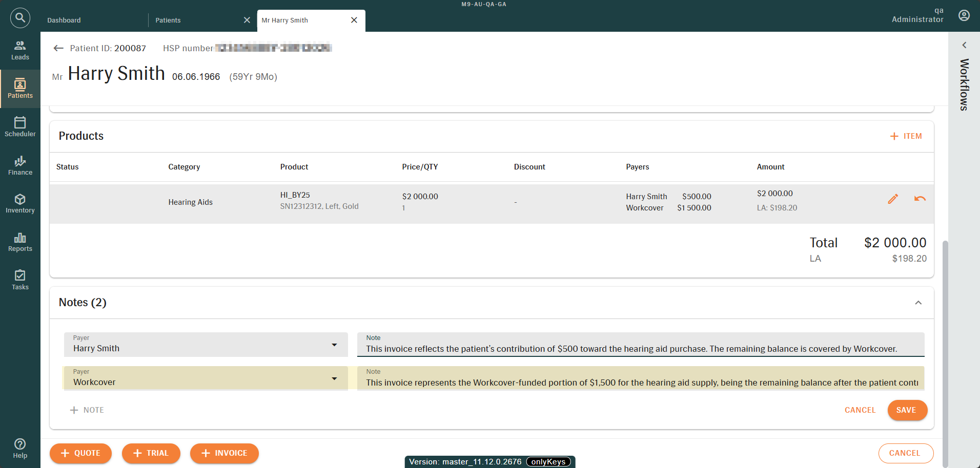The width and height of the screenshot is (980, 468).
Task: Create a new invoice
Action: (224, 453)
